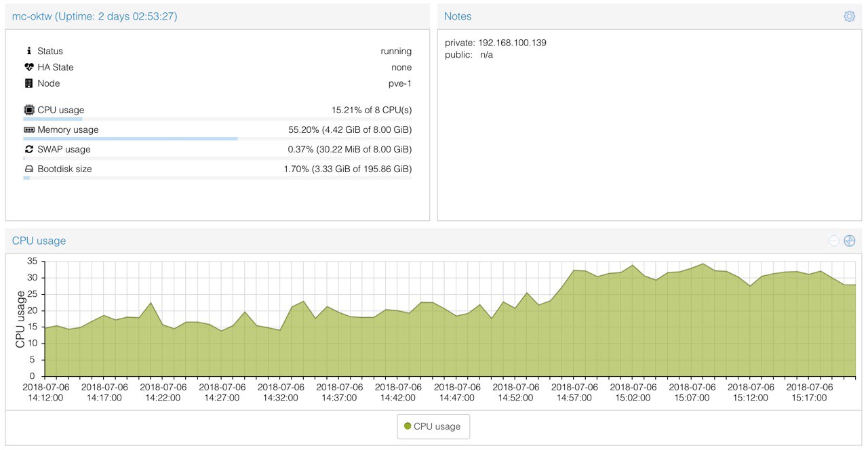Click the CPU chip icon beside CPU usage
This screenshot has width=868, height=450.
pos(28,110)
